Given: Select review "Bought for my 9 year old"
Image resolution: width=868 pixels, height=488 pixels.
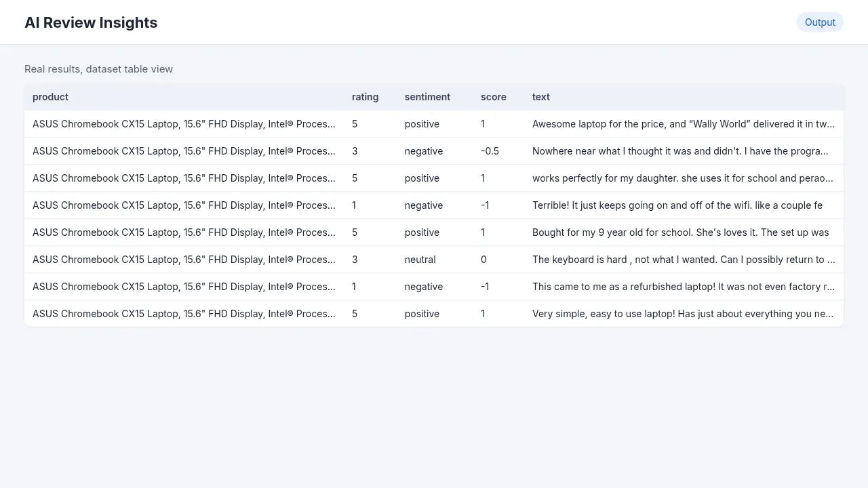Looking at the screenshot, I should tap(681, 232).
